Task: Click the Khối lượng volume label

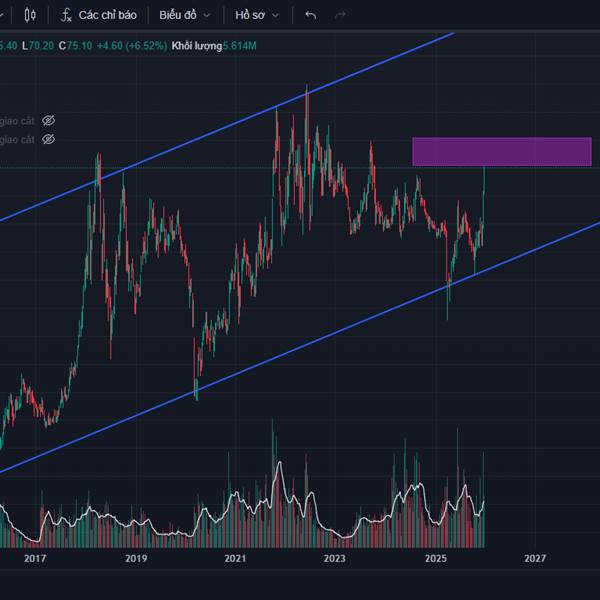Action: [197, 46]
